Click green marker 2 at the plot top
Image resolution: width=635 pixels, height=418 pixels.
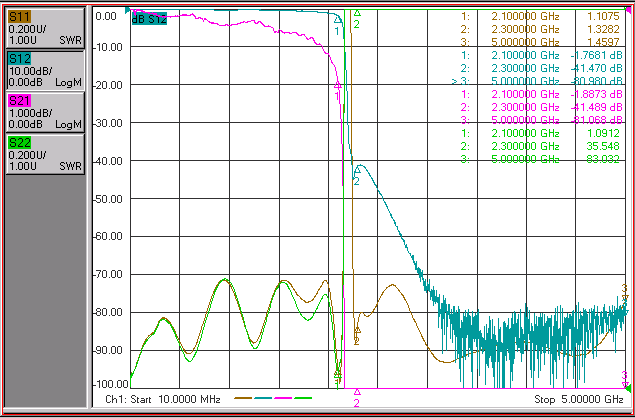(356, 19)
